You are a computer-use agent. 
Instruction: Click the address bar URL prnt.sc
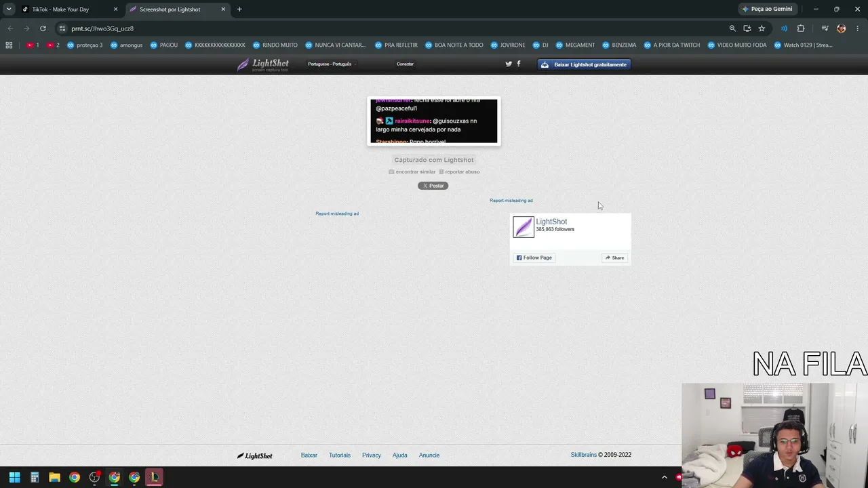click(x=102, y=28)
